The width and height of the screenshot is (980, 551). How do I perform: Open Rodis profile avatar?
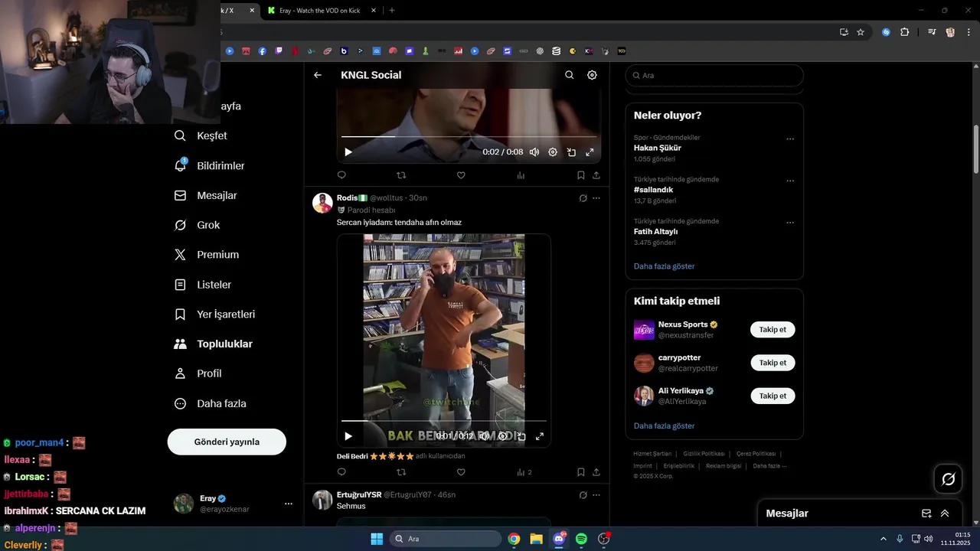pyautogui.click(x=322, y=203)
